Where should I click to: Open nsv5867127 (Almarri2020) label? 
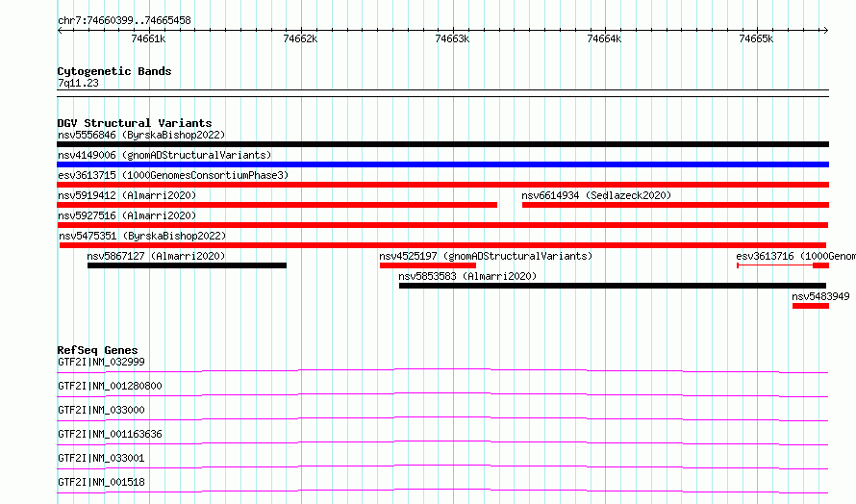tap(156, 256)
